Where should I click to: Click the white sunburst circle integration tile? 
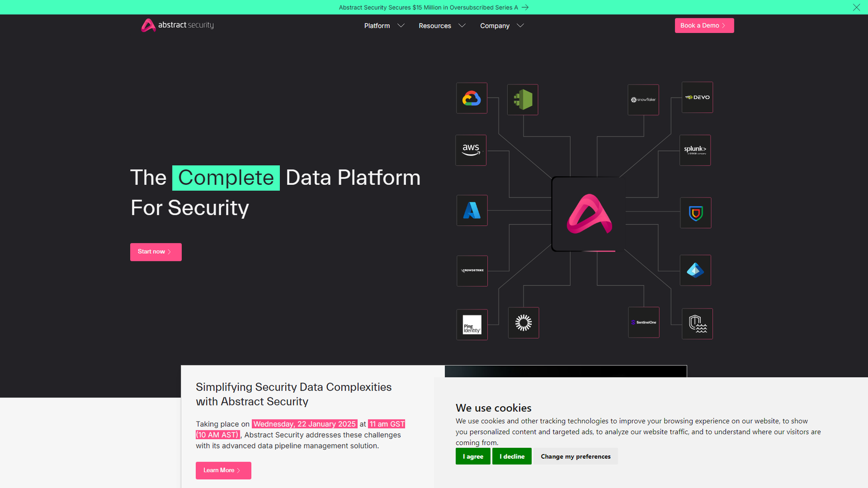click(524, 323)
